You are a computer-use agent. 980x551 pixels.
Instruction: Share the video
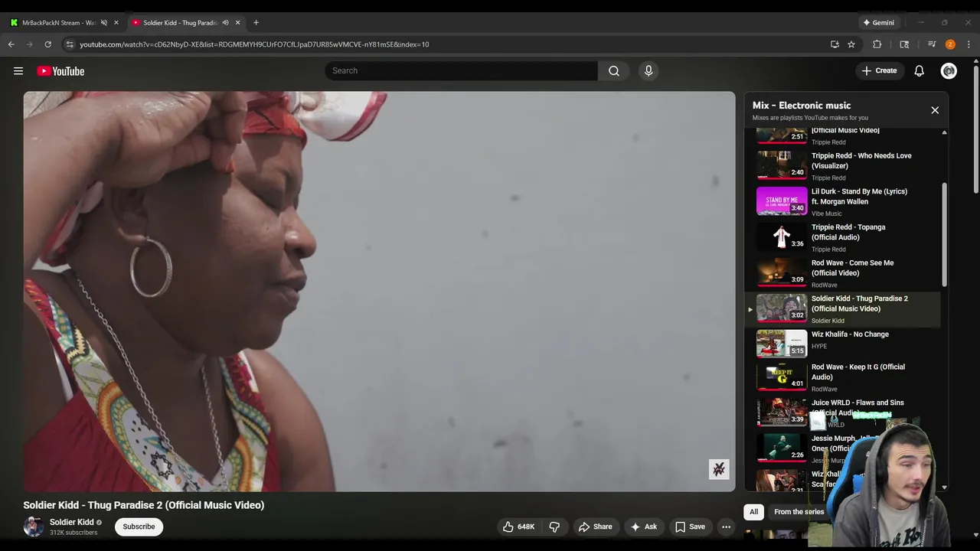point(596,527)
